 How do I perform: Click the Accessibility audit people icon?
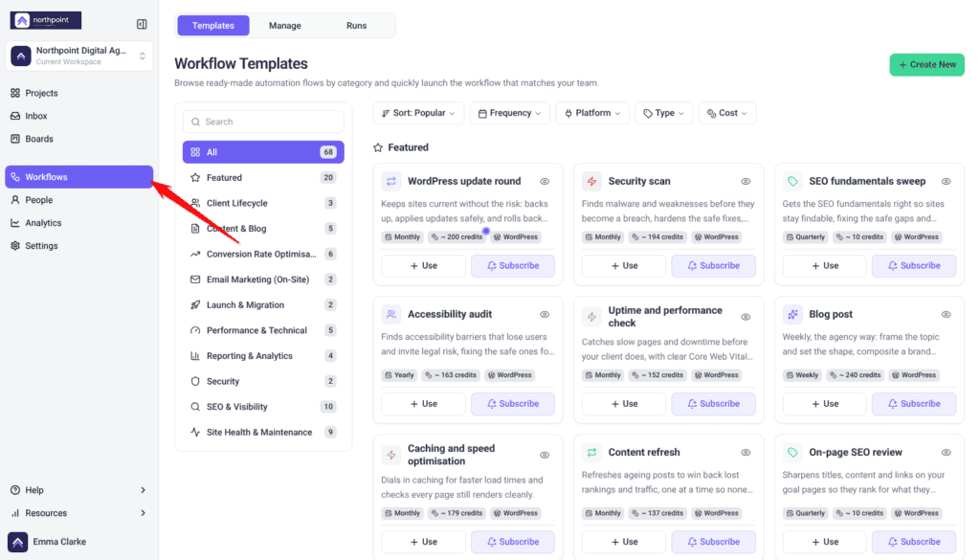(391, 314)
